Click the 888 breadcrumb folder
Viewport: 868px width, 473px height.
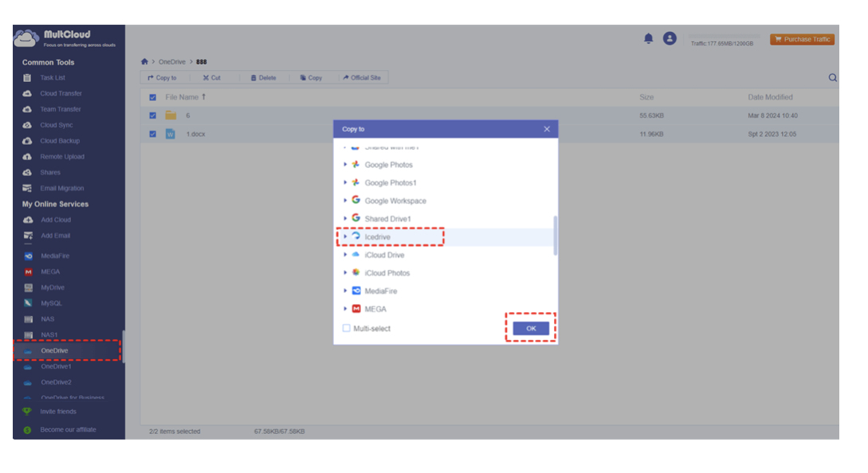(202, 62)
